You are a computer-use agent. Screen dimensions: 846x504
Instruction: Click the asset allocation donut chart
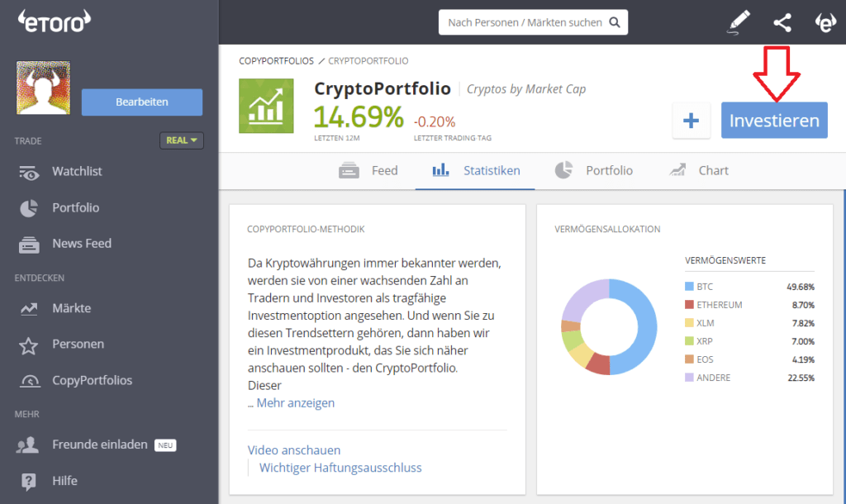click(x=609, y=327)
